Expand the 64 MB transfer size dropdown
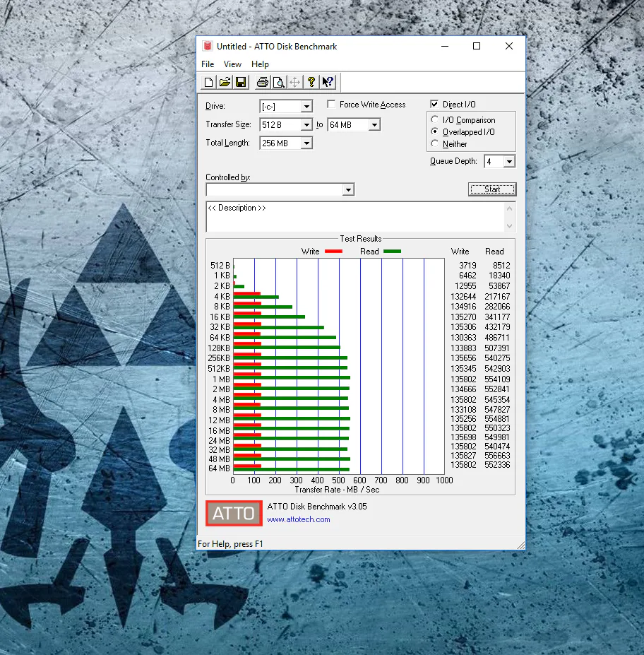This screenshot has height=655, width=644. [x=374, y=125]
